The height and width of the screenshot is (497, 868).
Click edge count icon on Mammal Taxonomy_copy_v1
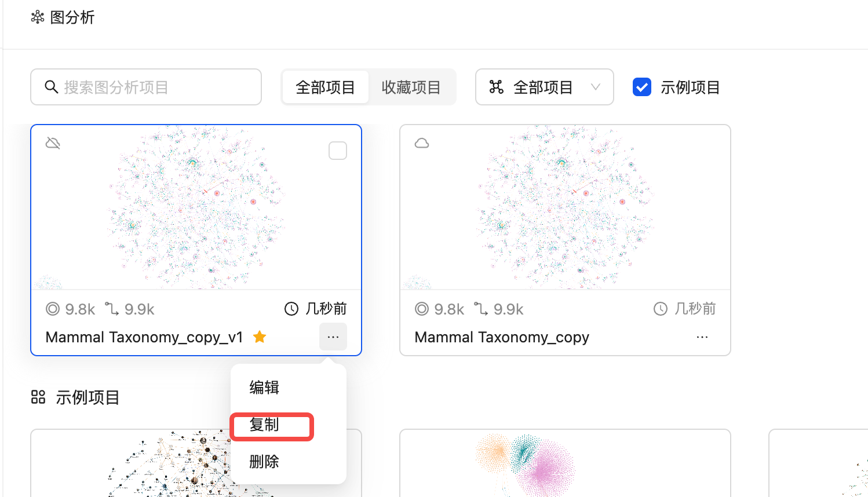coord(112,309)
